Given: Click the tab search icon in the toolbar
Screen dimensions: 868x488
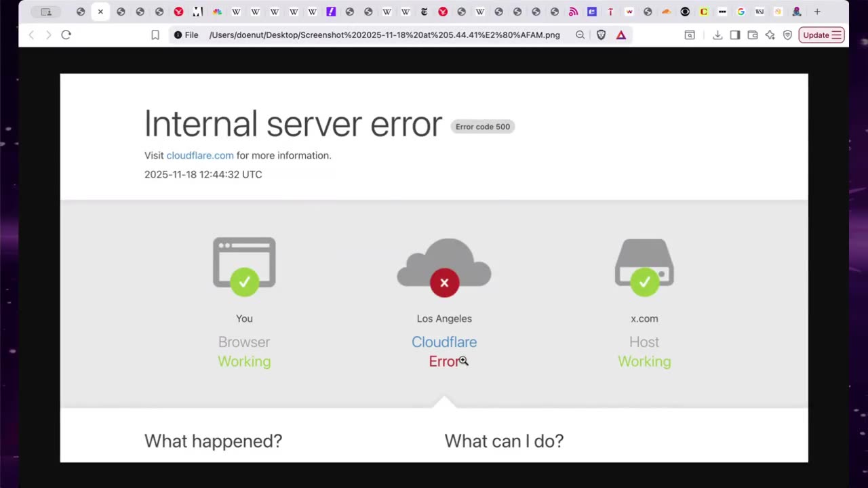Looking at the screenshot, I should tap(690, 35).
